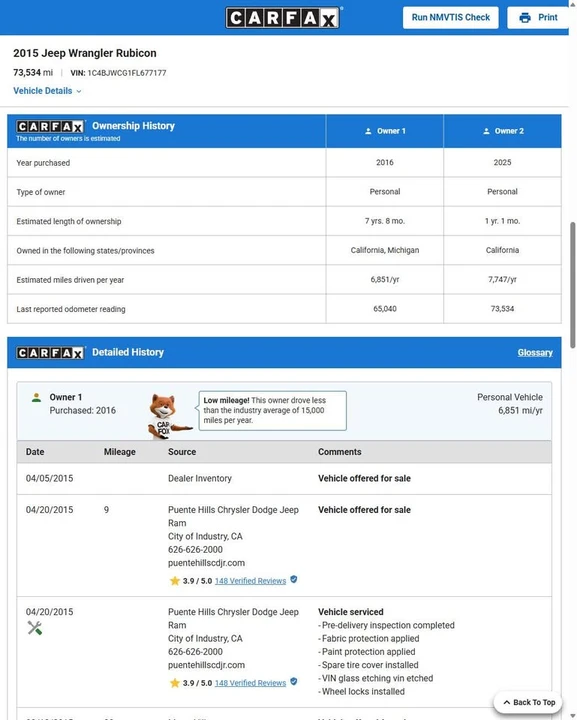Click the 65,040 odometer reading cell
This screenshot has width=577, height=720.
click(385, 309)
